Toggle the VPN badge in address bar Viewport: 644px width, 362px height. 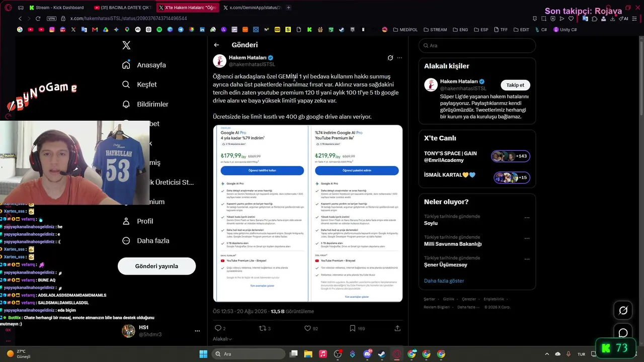(x=51, y=19)
